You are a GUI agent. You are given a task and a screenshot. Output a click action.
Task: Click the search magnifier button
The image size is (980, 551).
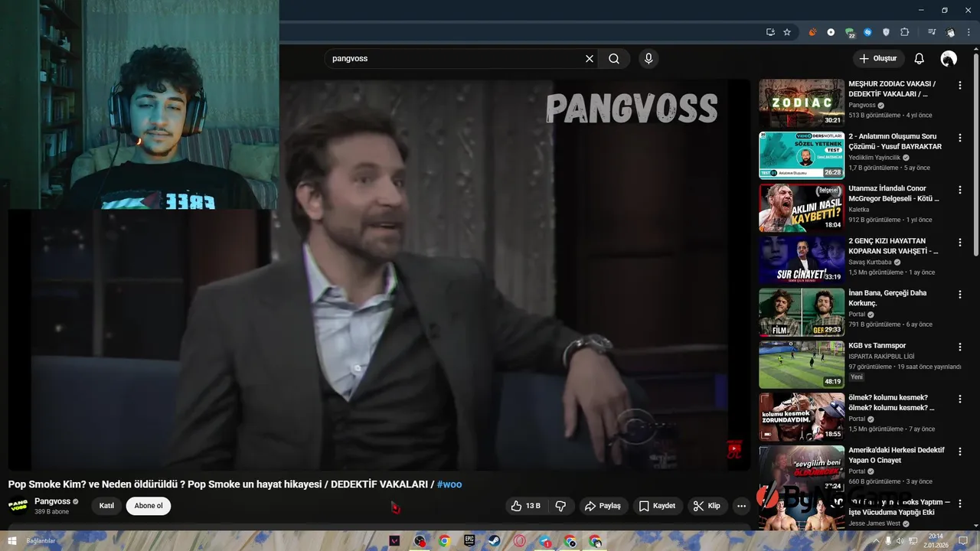click(614, 59)
